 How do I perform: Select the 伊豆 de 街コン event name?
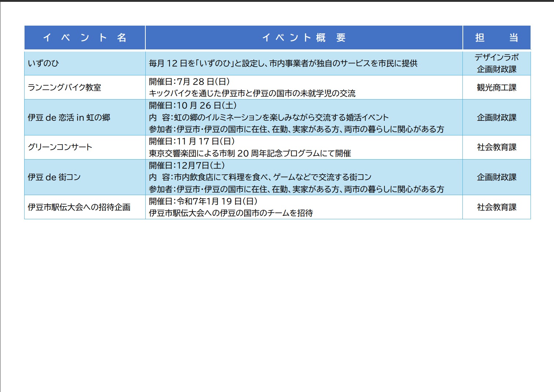(x=54, y=177)
